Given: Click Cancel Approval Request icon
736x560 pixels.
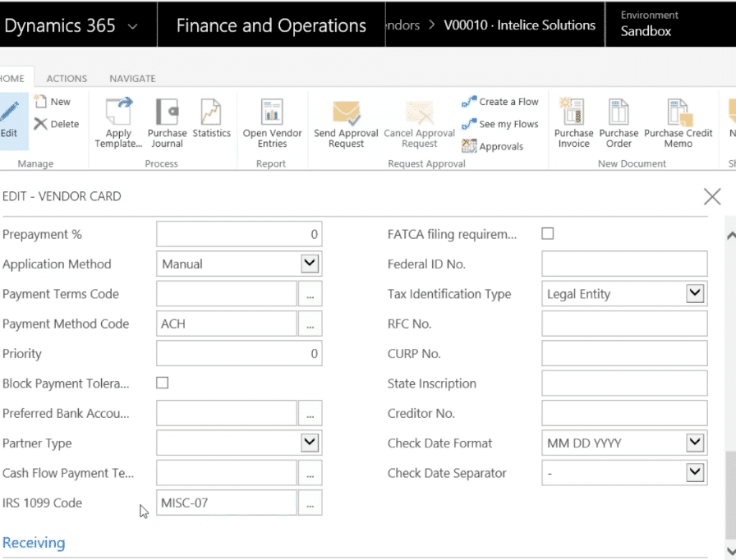Looking at the screenshot, I should (419, 114).
